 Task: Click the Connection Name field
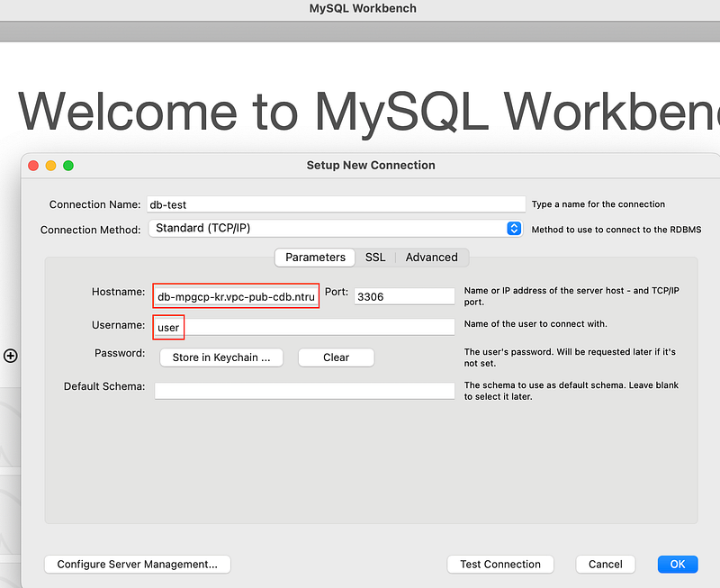(x=336, y=204)
